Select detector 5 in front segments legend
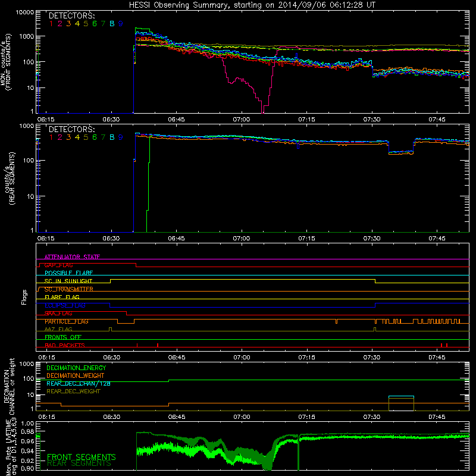This screenshot has height=476, width=476. [x=86, y=24]
